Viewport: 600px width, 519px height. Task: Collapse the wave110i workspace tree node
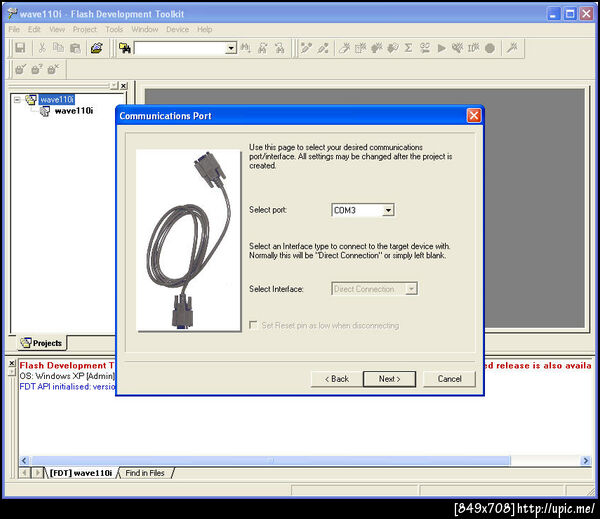(17, 100)
